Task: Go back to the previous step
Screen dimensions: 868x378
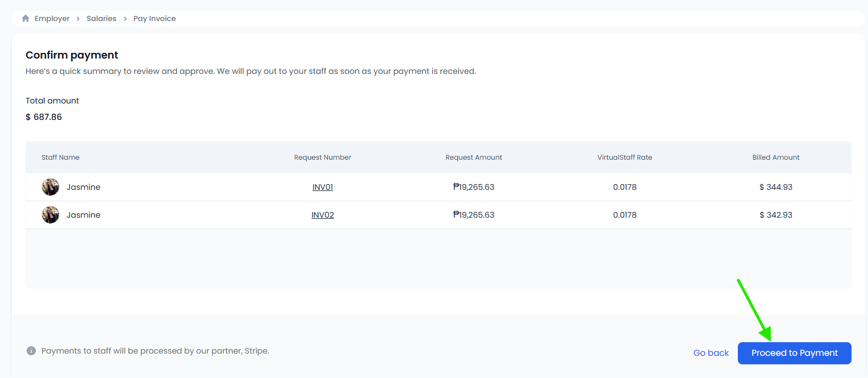Action: [711, 353]
